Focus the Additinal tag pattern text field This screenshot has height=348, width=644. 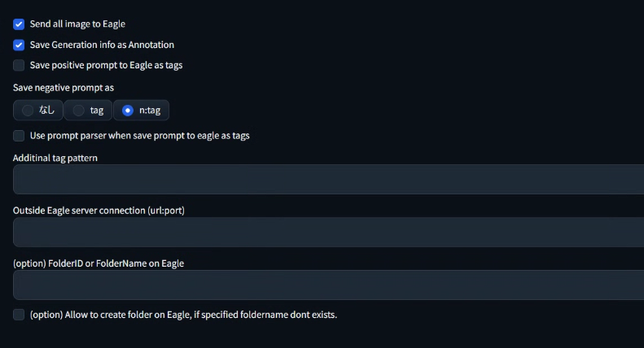pos(329,180)
